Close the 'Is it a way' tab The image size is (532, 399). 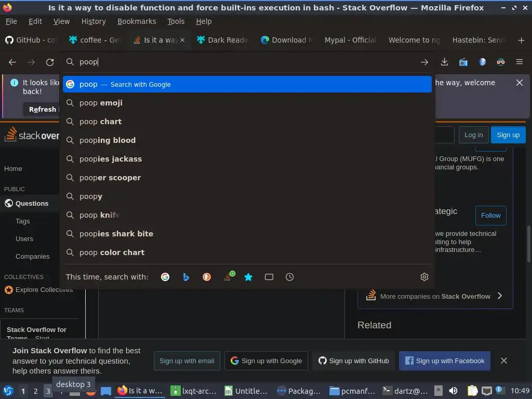(x=182, y=40)
